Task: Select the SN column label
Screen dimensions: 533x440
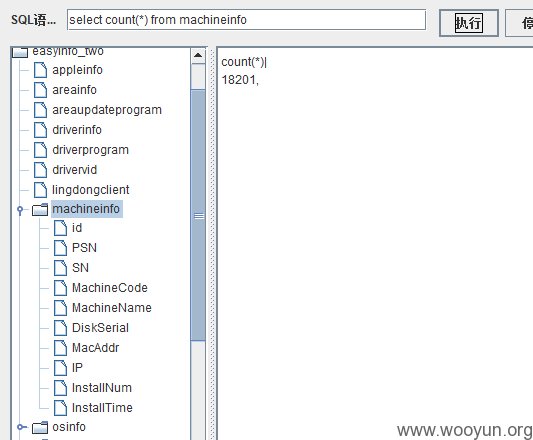Action: click(80, 268)
